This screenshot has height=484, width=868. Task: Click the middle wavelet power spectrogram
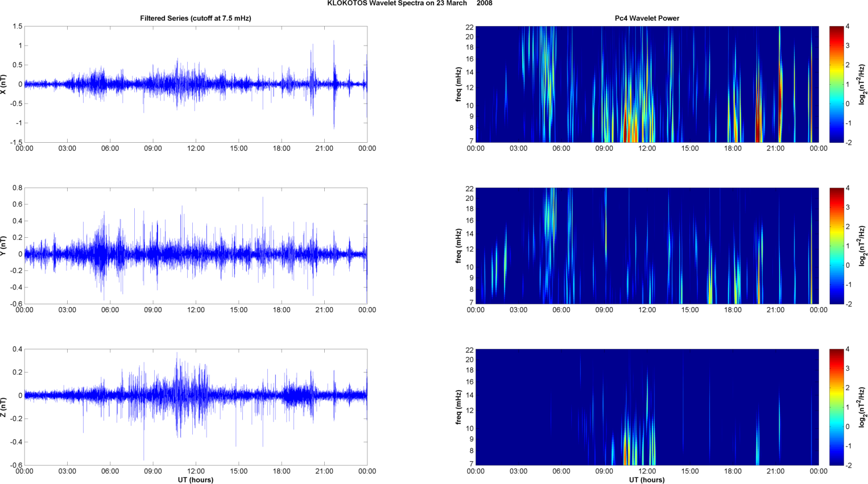[x=647, y=246]
